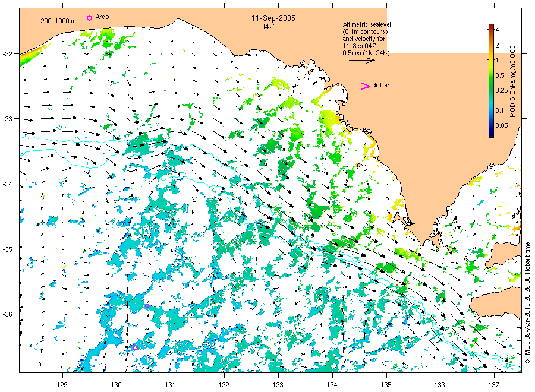Click the latitude label -34
This screenshot has width=535, height=392.
point(7,184)
